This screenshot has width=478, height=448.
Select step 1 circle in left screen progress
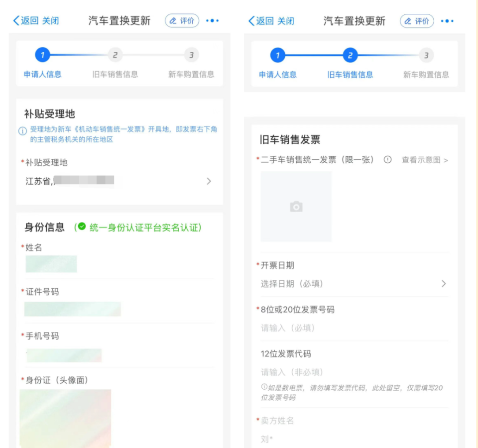point(42,55)
